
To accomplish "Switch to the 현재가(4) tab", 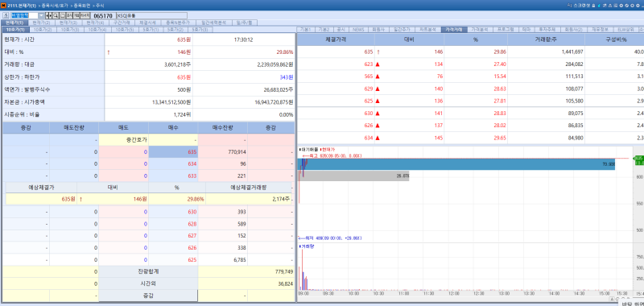I will pos(95,23).
